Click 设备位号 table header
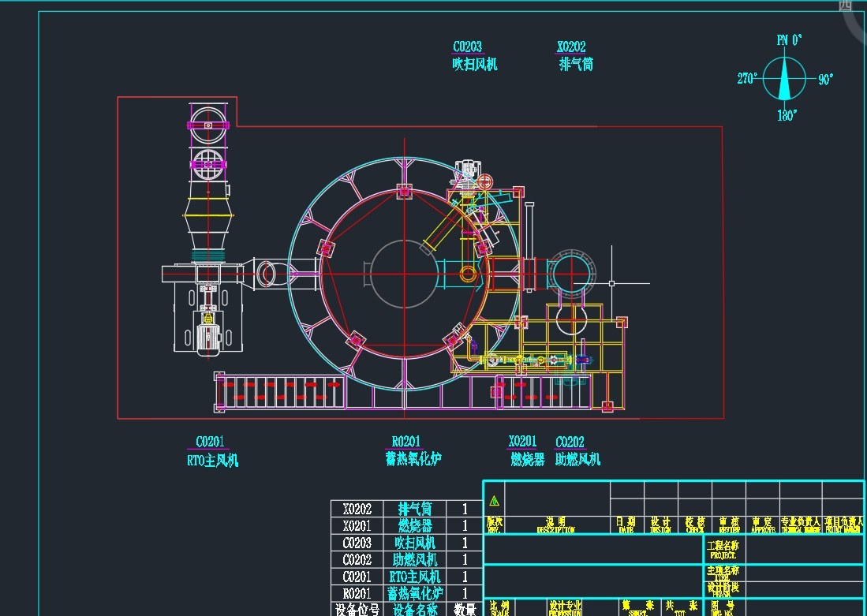Viewport: 867px width, 616px height. (357, 610)
